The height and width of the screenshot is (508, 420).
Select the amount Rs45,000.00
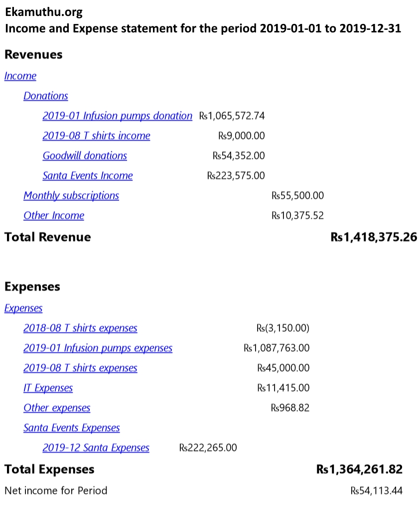[283, 368]
